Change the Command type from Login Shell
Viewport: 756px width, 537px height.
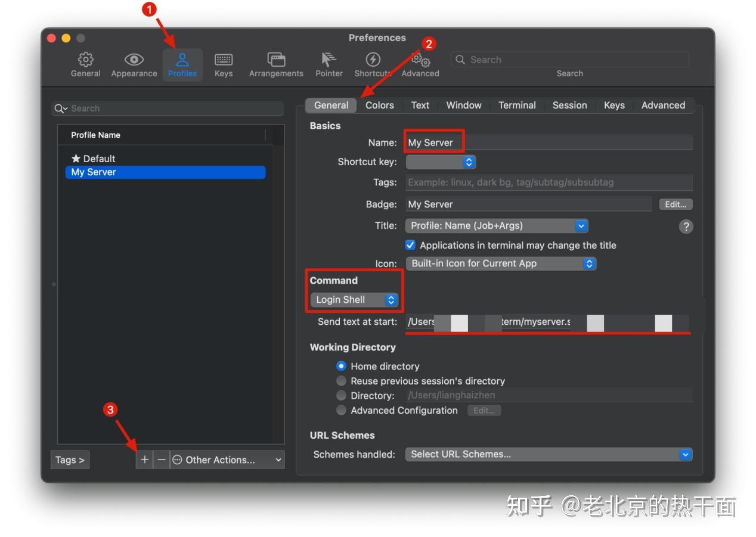[x=354, y=300]
